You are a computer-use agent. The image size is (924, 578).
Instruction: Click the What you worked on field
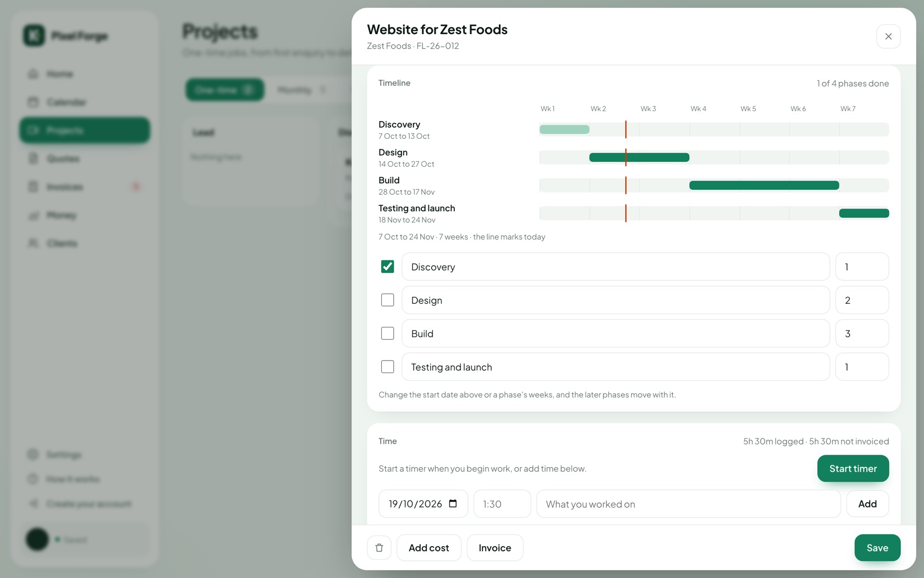(689, 504)
